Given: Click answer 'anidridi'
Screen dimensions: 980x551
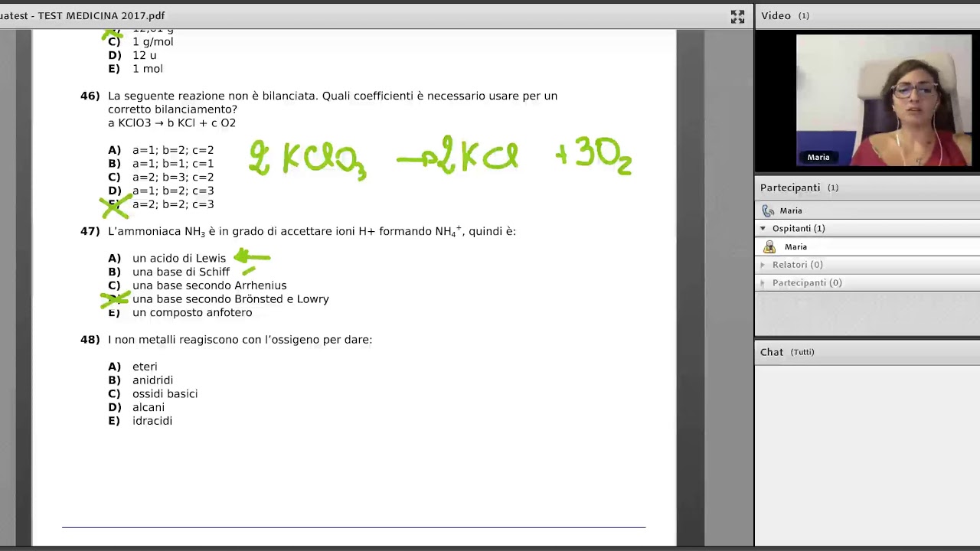Looking at the screenshot, I should click(x=152, y=380).
